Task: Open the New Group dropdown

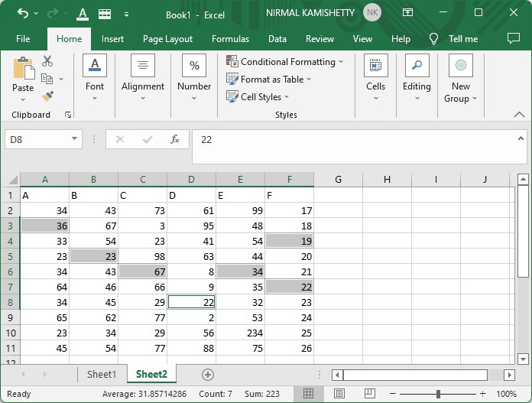Action: tap(460, 79)
